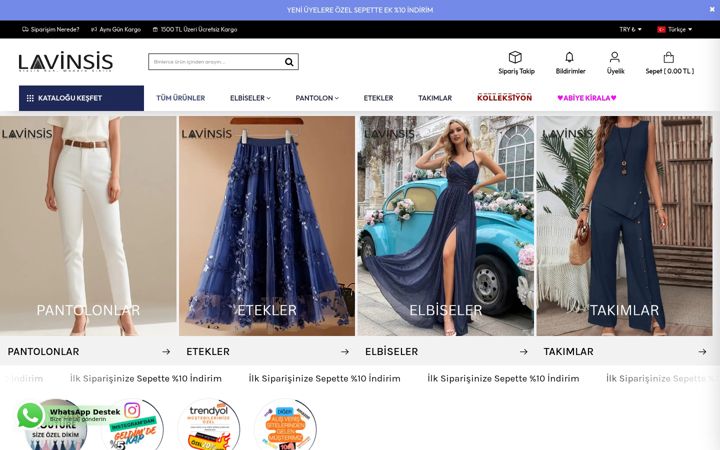Image resolution: width=720 pixels, height=450 pixels.
Task: Open the white trousers Pantolonlar image
Action: (x=88, y=225)
